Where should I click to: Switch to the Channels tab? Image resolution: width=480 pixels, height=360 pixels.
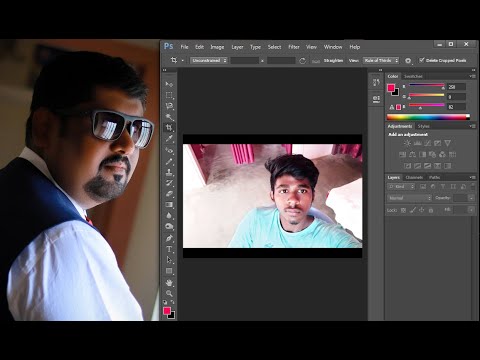tap(414, 177)
